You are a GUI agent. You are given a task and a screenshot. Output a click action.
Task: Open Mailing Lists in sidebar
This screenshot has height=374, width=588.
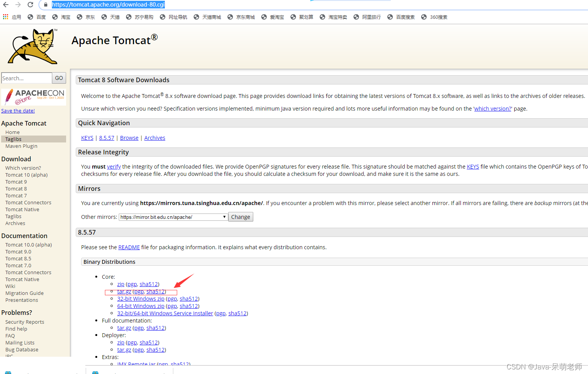pos(20,343)
